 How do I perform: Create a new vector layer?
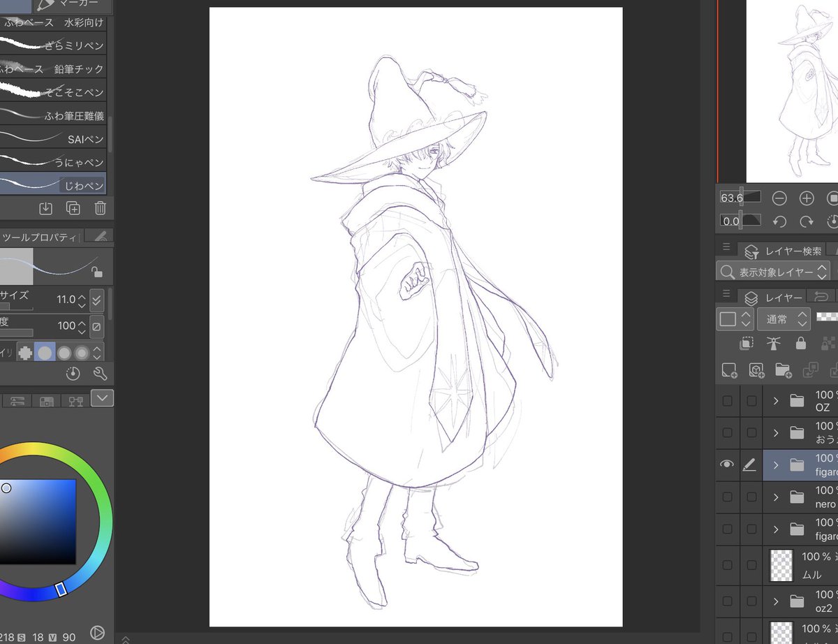[756, 370]
